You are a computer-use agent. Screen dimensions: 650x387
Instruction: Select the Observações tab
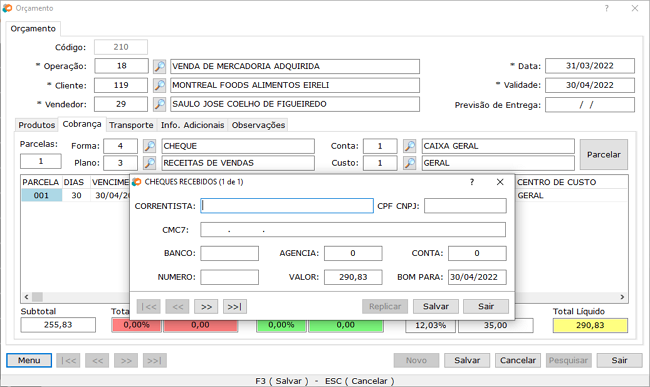[258, 125]
